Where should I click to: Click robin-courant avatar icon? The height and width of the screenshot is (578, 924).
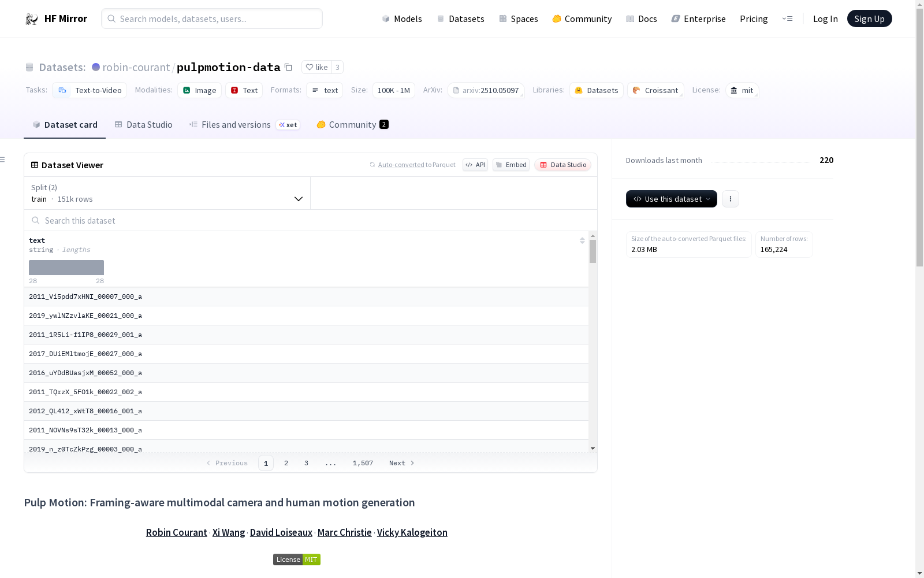[x=96, y=67]
